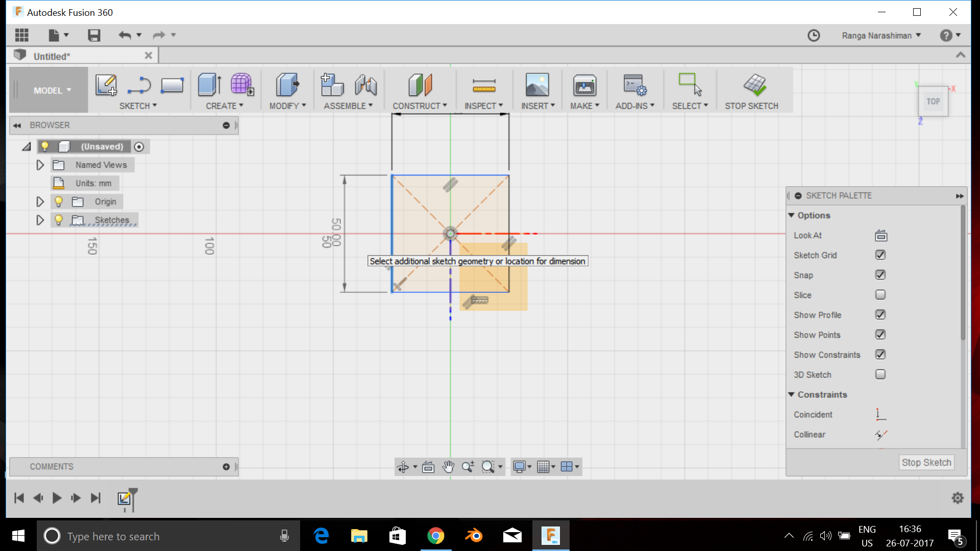
Task: Click the 3D Print make icon
Action: (584, 85)
